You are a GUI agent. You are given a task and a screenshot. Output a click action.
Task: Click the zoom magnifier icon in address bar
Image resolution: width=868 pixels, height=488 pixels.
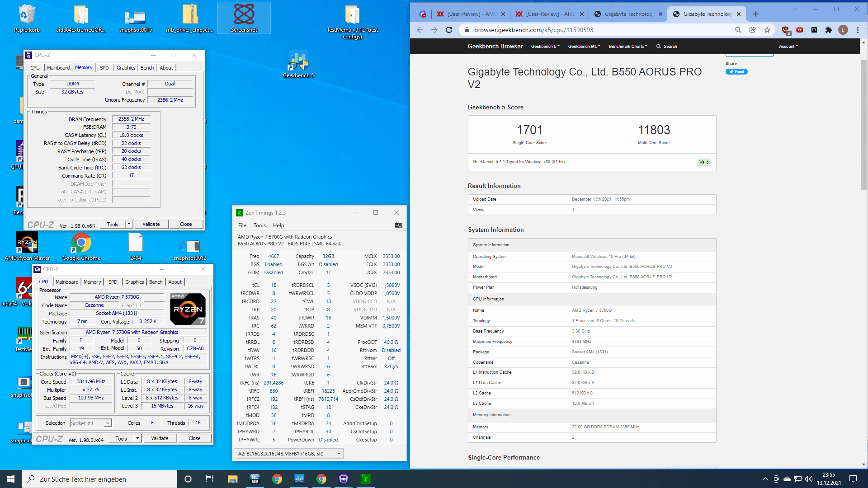(x=738, y=30)
